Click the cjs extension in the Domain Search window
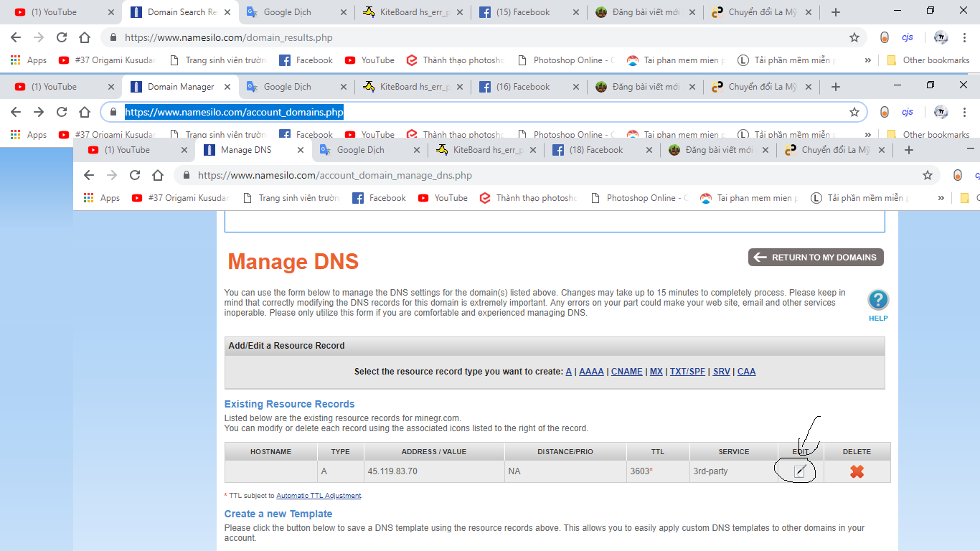The width and height of the screenshot is (980, 551). [x=908, y=37]
